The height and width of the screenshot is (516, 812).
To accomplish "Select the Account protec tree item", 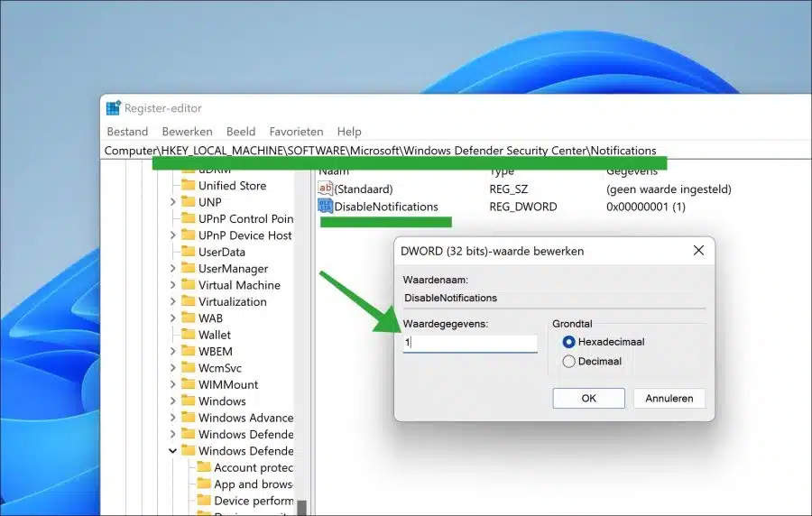I will click(x=254, y=468).
